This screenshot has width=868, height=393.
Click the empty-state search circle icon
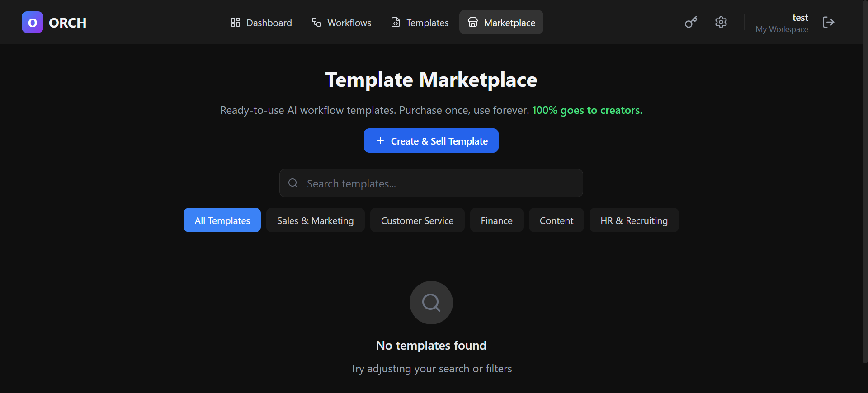tap(431, 303)
